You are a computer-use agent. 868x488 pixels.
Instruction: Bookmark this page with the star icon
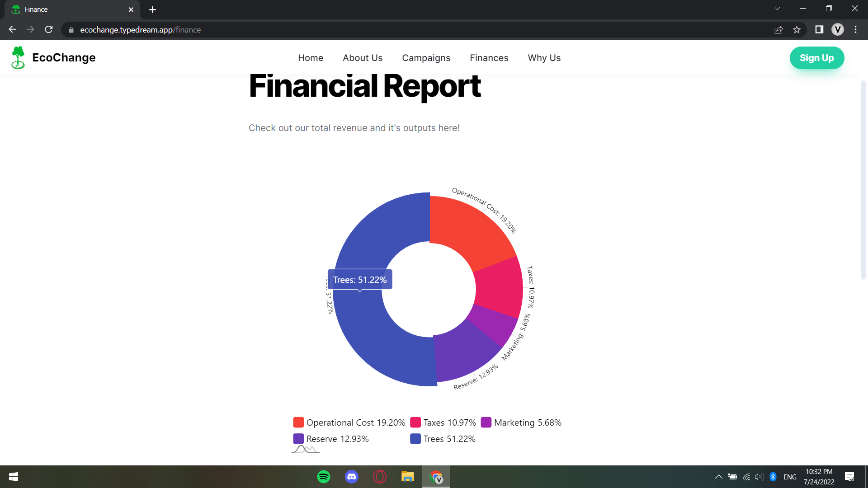pos(797,30)
